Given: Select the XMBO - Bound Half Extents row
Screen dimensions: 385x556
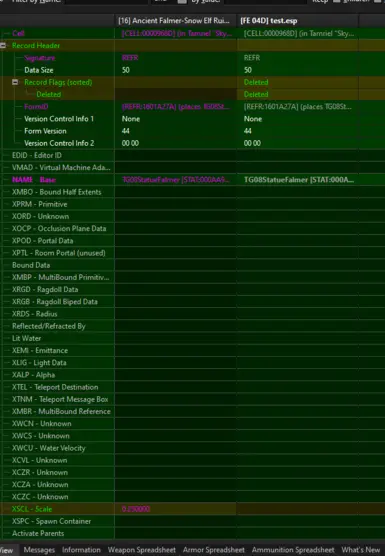Looking at the screenshot, I should (x=57, y=192).
